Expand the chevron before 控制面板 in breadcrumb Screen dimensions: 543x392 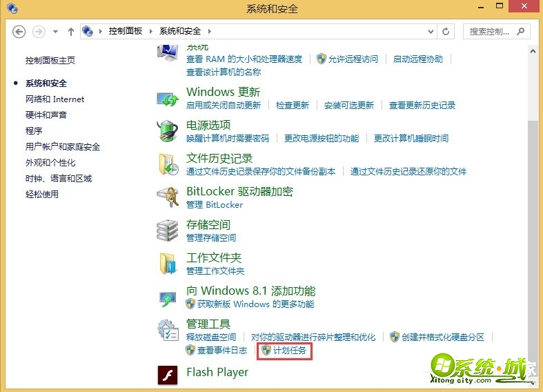click(x=101, y=32)
